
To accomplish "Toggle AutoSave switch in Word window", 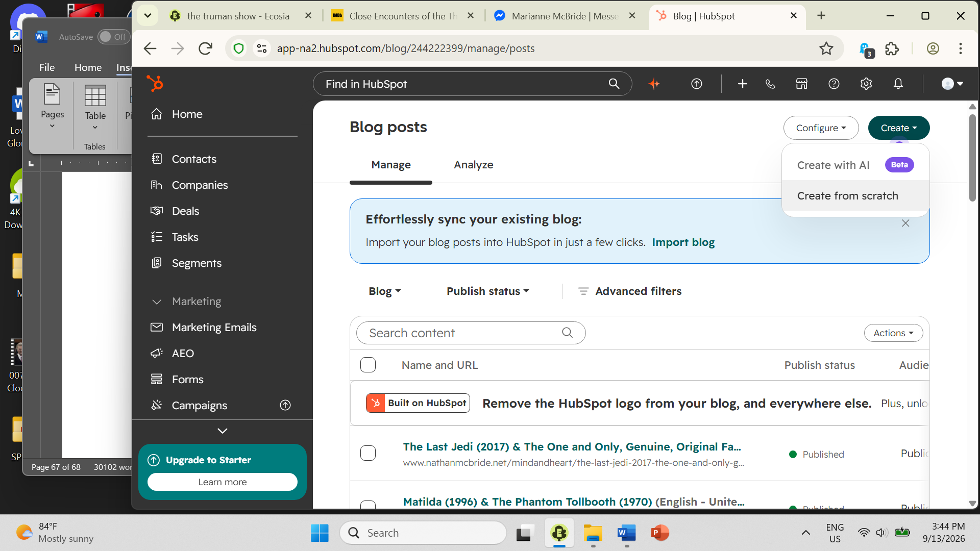I will (x=113, y=37).
